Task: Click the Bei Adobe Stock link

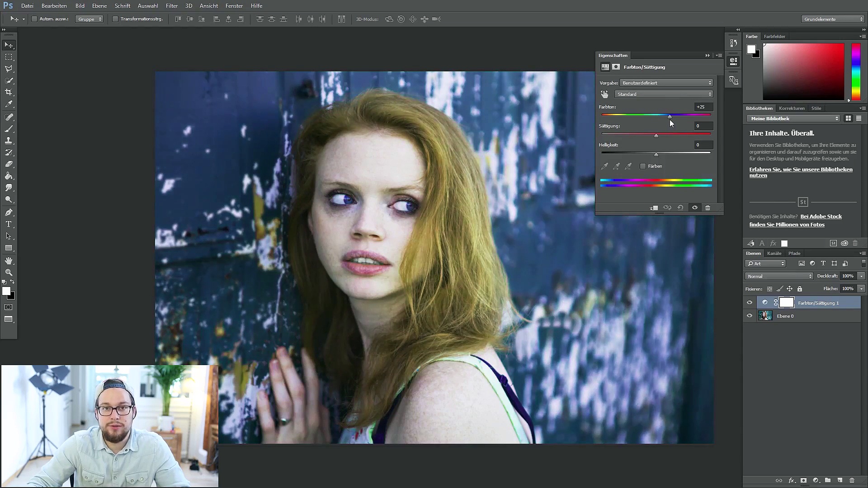Action: coord(821,216)
